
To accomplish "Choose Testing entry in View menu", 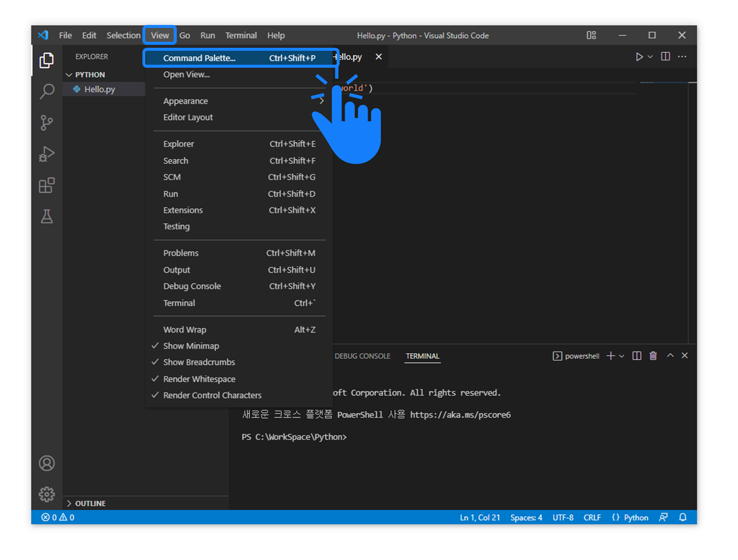I will 239,226.
